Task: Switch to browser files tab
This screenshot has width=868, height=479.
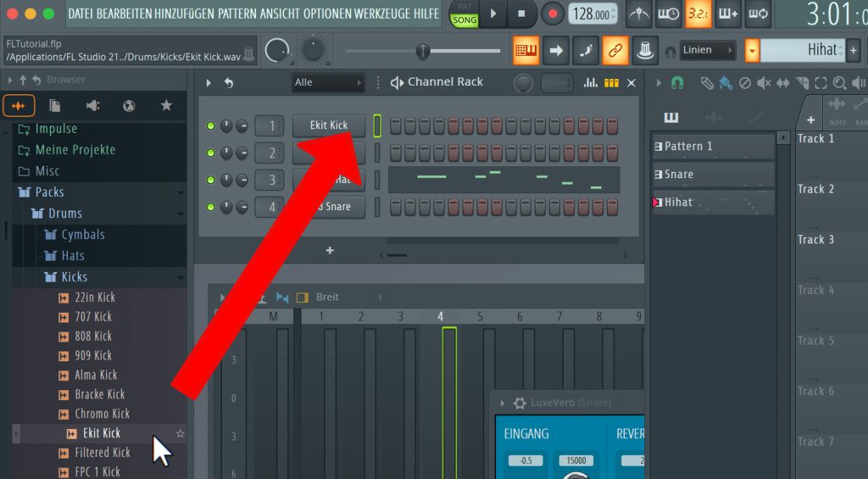Action: (54, 106)
